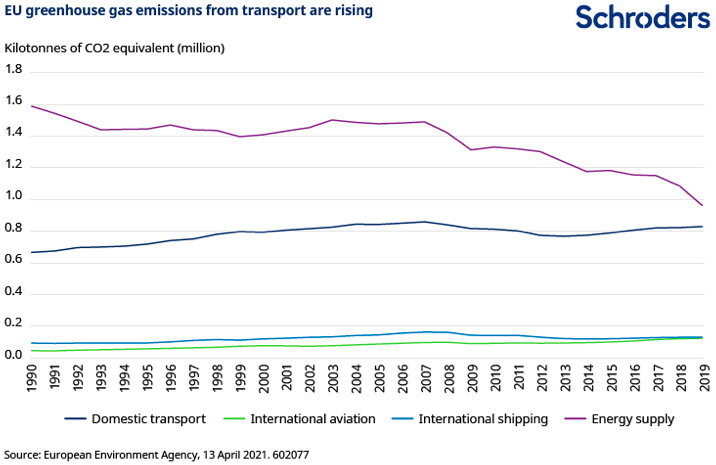Click the light blue International shipping legend line

403,419
